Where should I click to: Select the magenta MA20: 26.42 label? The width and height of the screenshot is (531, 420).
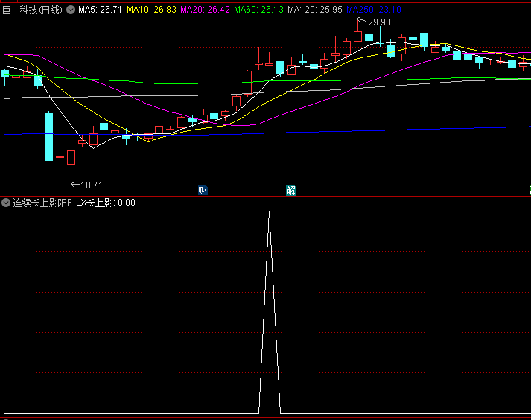tap(205, 10)
